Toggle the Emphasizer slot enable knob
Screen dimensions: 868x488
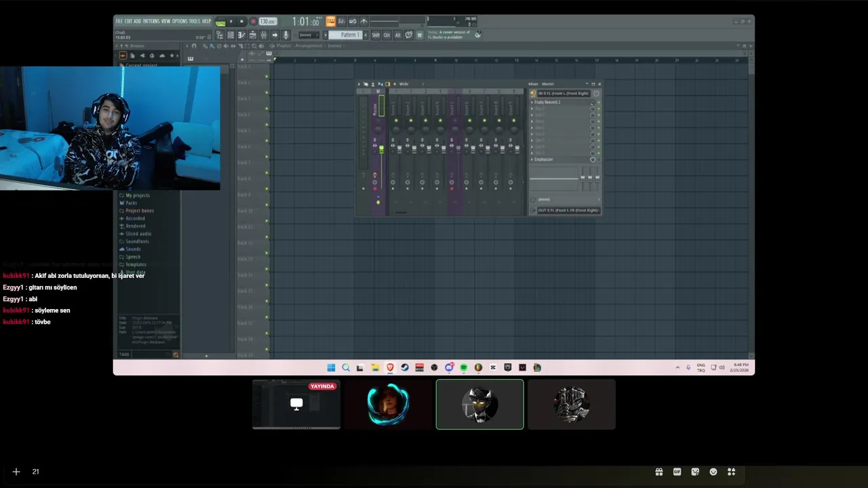tap(593, 159)
